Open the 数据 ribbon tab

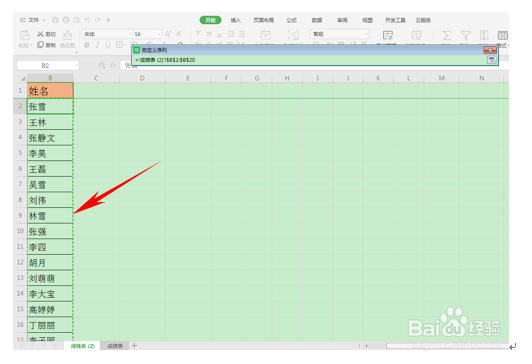click(x=317, y=20)
